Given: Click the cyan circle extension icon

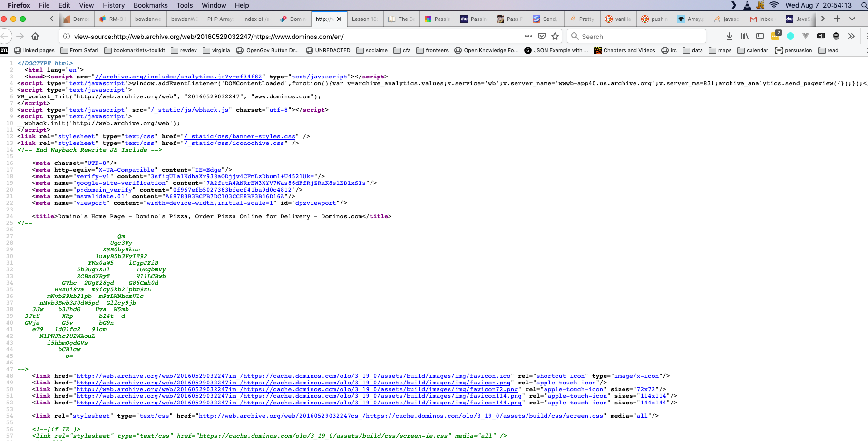Looking at the screenshot, I should 790,36.
